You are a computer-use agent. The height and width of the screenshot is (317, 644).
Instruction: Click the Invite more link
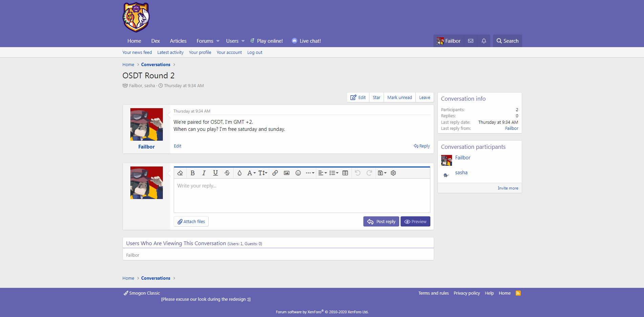tap(508, 188)
